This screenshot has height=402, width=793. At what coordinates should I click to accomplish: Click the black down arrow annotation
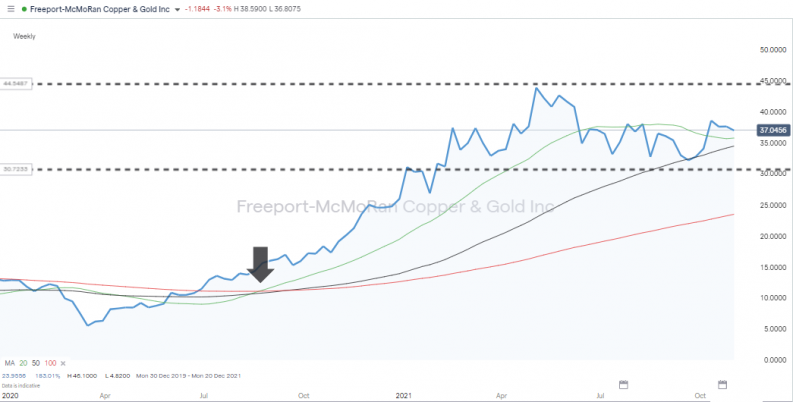pos(262,262)
